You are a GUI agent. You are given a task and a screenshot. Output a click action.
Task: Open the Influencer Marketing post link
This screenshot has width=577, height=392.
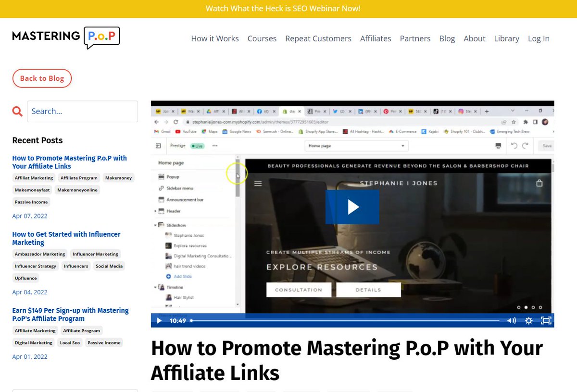(x=66, y=238)
